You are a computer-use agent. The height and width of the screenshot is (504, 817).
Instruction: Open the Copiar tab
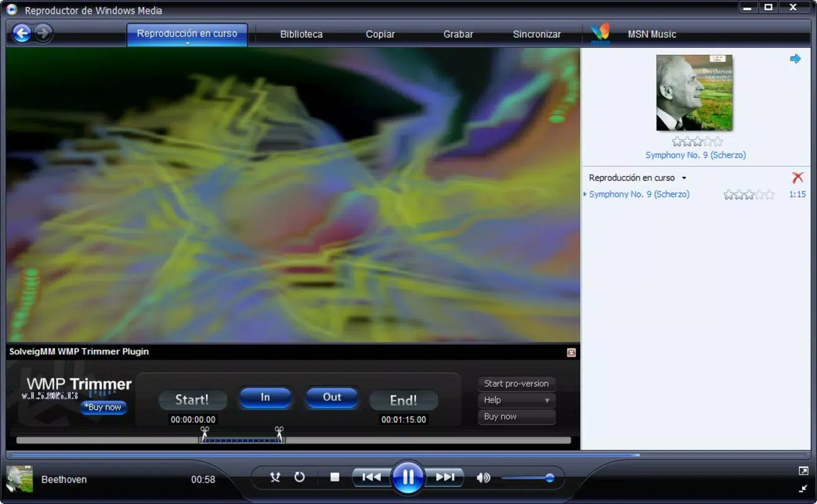click(x=380, y=34)
